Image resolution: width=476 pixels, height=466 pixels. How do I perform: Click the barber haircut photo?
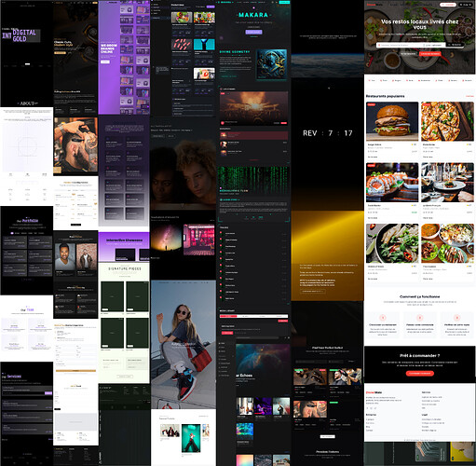75,144
